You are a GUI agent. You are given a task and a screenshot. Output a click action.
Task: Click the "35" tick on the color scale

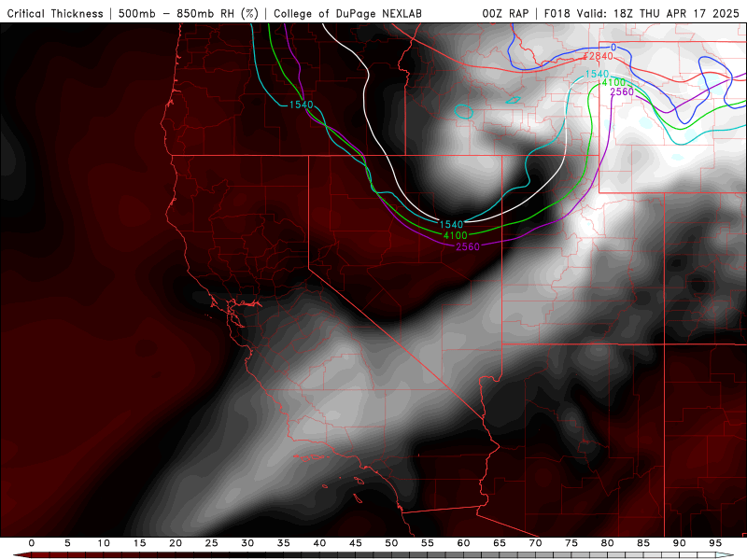284,543
